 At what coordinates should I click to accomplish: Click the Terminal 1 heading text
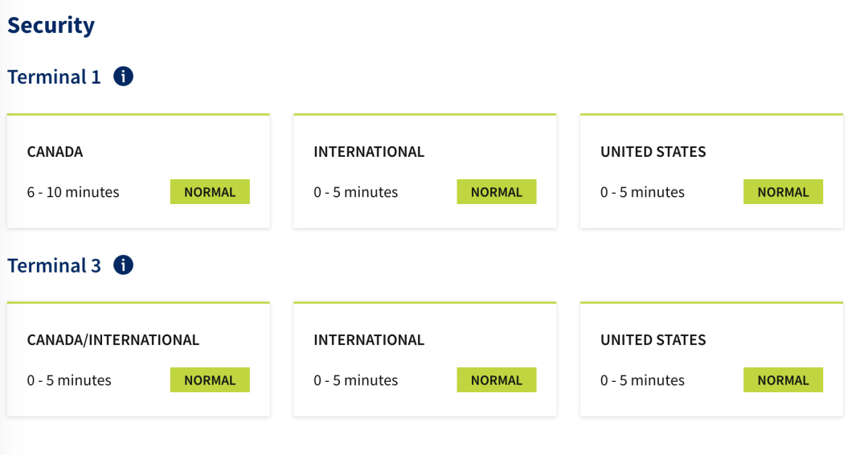click(x=55, y=77)
